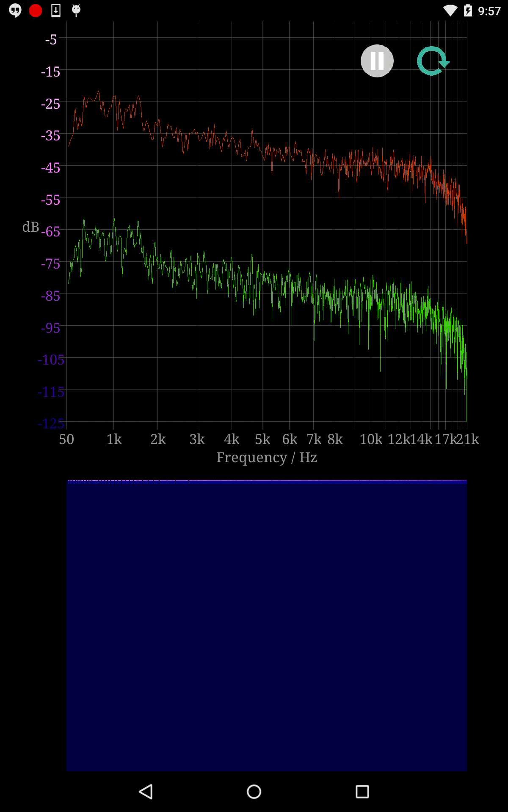Screen dimensions: 508x812
Task: Tap the Hangouts notification icon
Action: point(15,10)
